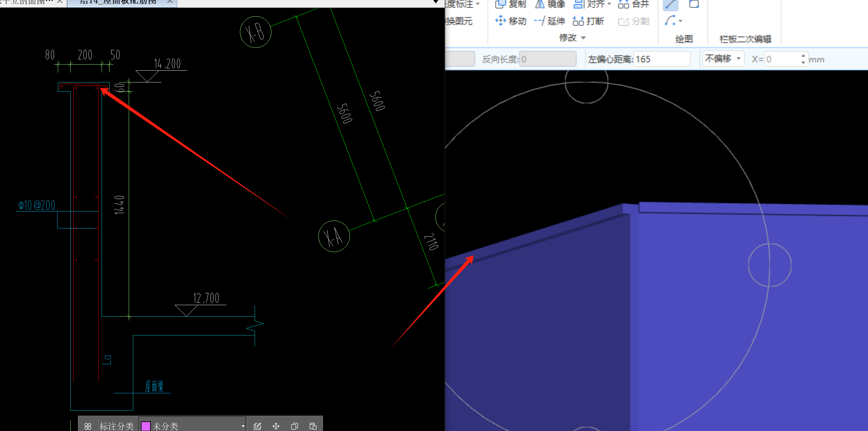Click the 2110 dimension text
The image size is (868, 431).
pos(431,241)
